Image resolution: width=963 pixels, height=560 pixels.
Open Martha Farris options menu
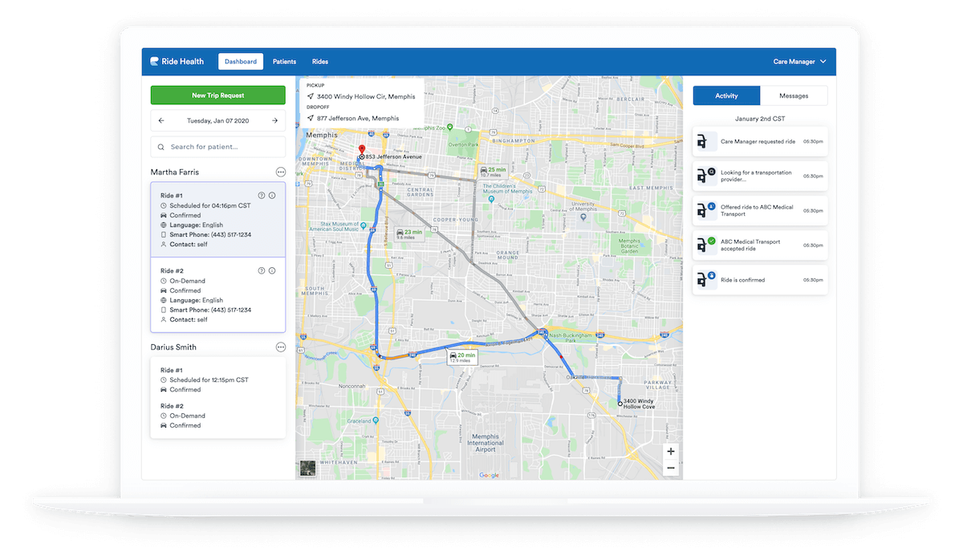[281, 172]
